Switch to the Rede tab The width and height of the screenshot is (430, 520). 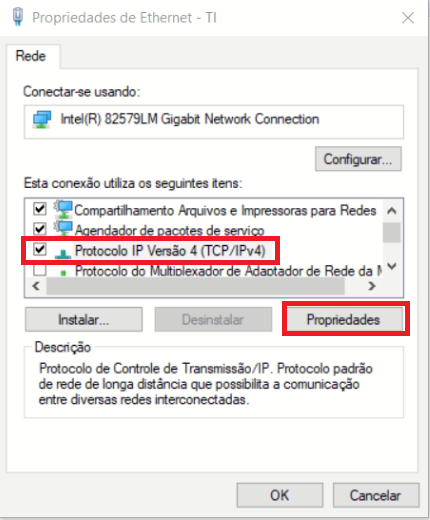tap(31, 56)
